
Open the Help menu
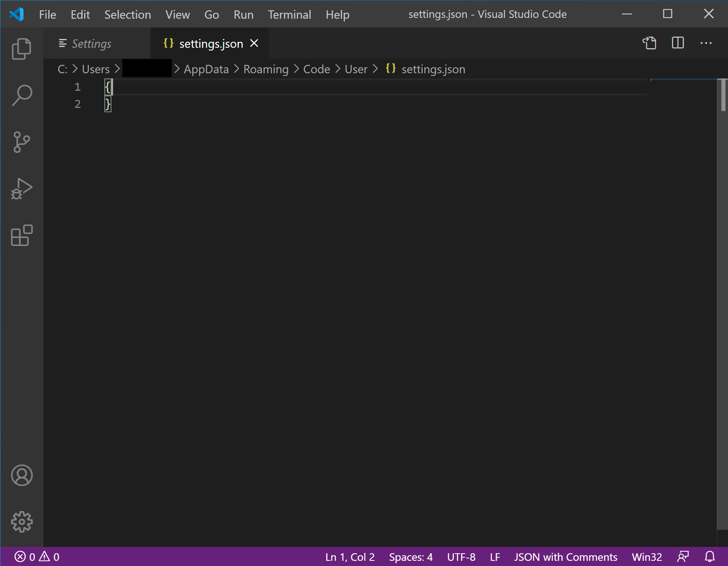[338, 15]
